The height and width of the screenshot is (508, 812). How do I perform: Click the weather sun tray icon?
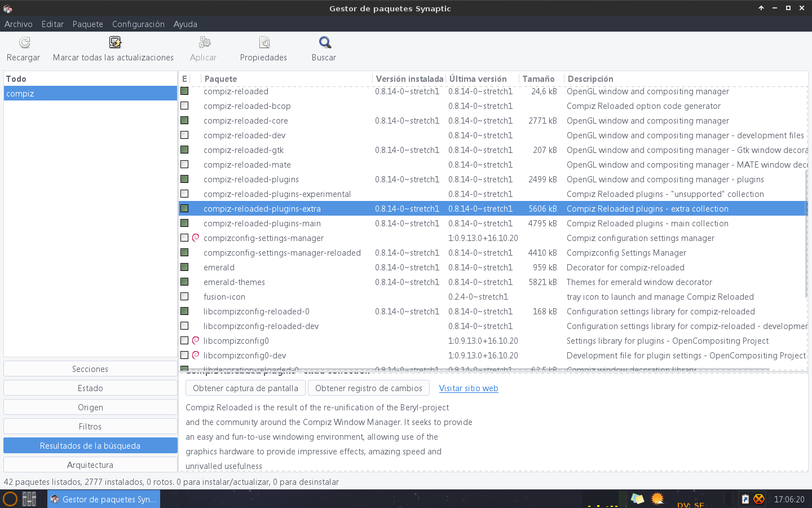pyautogui.click(x=657, y=498)
